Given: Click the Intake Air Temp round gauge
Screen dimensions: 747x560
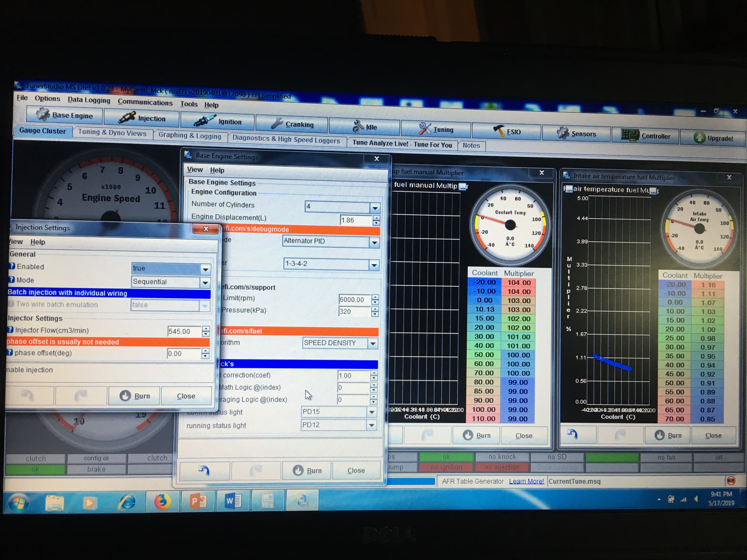Looking at the screenshot, I should pyautogui.click(x=699, y=229).
